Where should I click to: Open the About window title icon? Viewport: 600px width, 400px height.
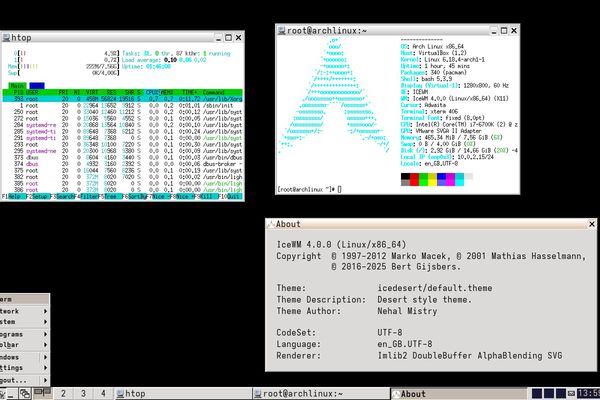pyautogui.click(x=271, y=224)
